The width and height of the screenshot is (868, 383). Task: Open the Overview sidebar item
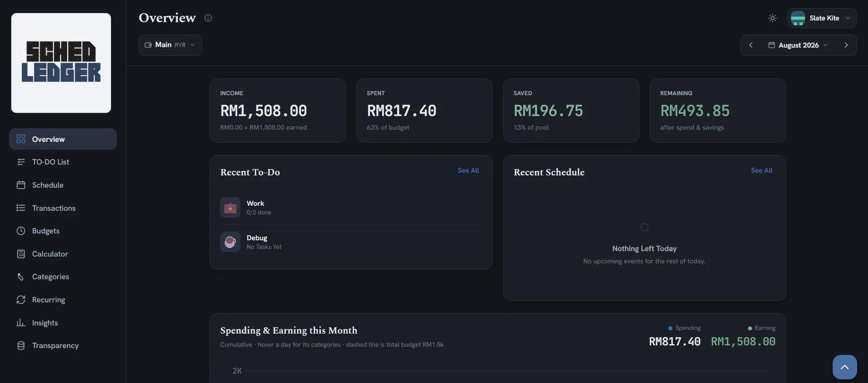tap(63, 139)
